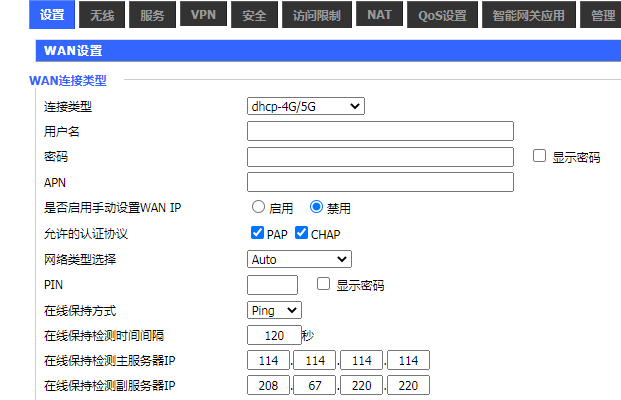621x400 pixels.
Task: Click first octet of 主服务器IP field
Action: point(268,360)
